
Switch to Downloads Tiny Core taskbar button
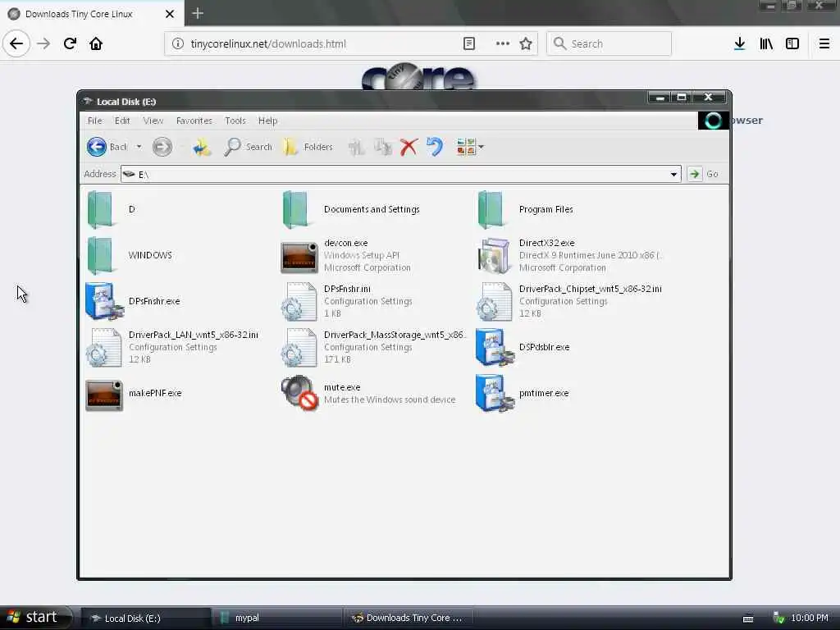[409, 619]
